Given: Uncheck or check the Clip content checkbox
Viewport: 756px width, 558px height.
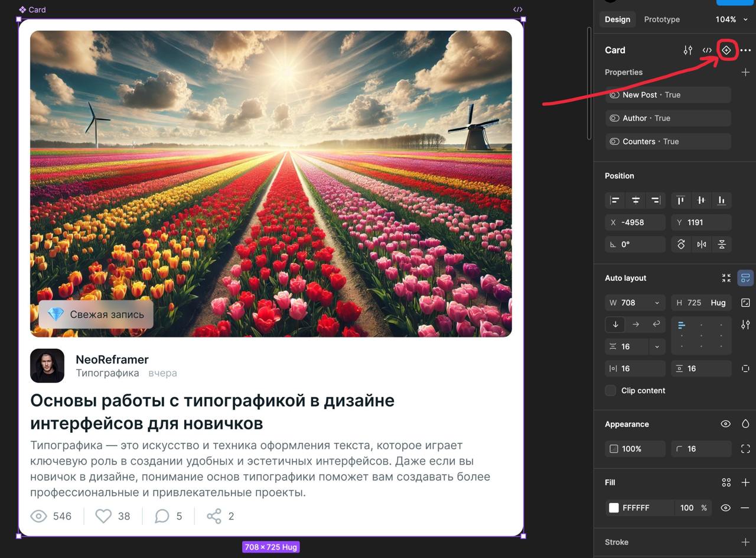Looking at the screenshot, I should tap(610, 390).
